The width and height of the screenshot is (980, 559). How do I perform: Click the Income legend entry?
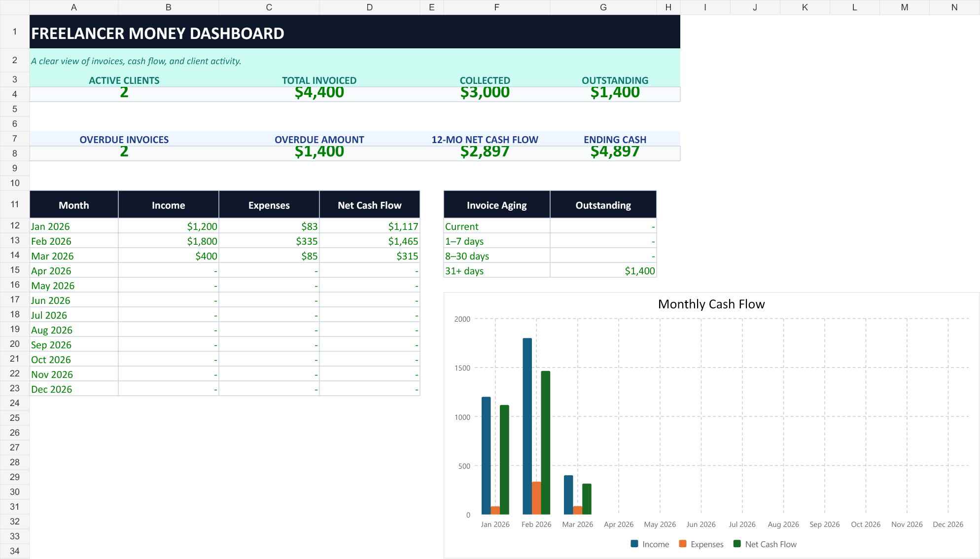pyautogui.click(x=650, y=544)
